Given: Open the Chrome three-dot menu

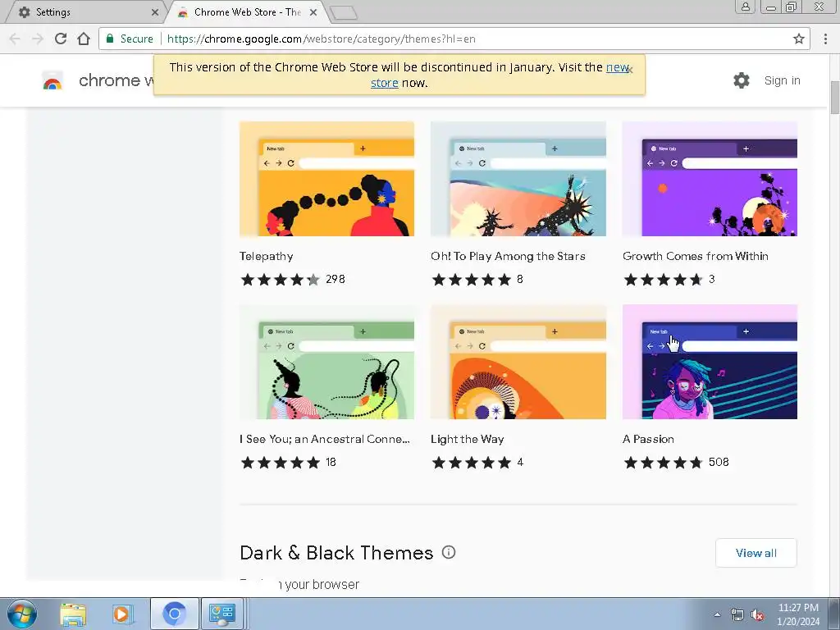Looking at the screenshot, I should [825, 39].
